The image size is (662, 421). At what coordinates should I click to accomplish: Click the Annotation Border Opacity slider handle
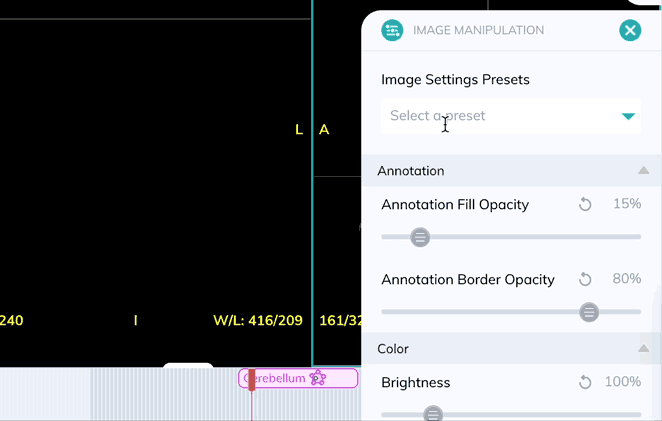click(x=589, y=312)
